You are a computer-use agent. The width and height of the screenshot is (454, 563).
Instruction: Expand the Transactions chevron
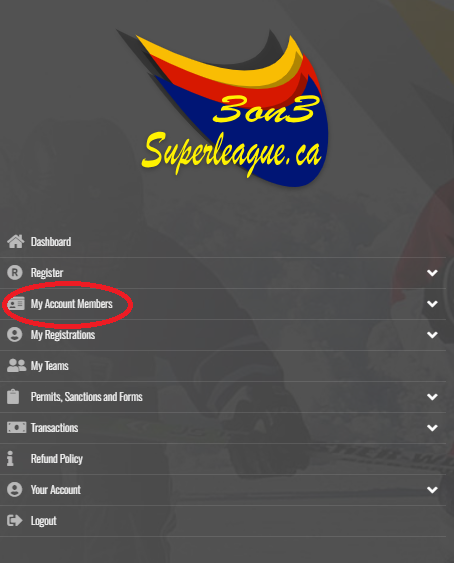point(432,428)
